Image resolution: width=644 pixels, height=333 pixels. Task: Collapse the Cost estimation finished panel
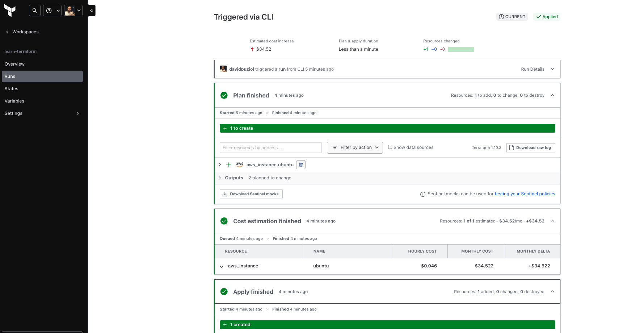(x=552, y=221)
